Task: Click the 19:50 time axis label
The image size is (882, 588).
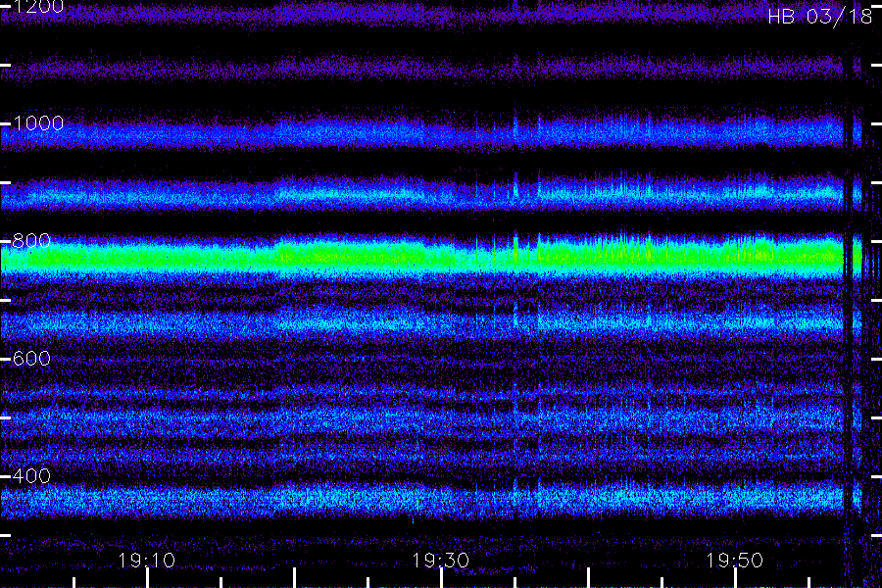Action: tap(735, 561)
